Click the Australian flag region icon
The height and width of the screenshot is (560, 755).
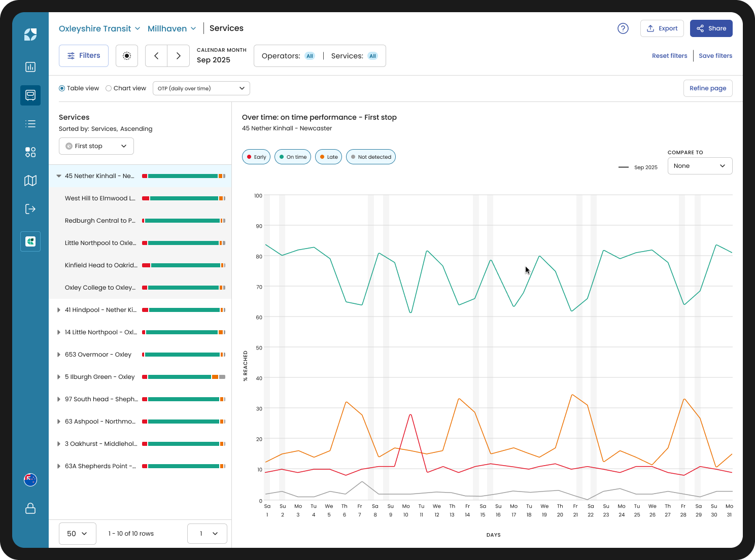coord(30,480)
